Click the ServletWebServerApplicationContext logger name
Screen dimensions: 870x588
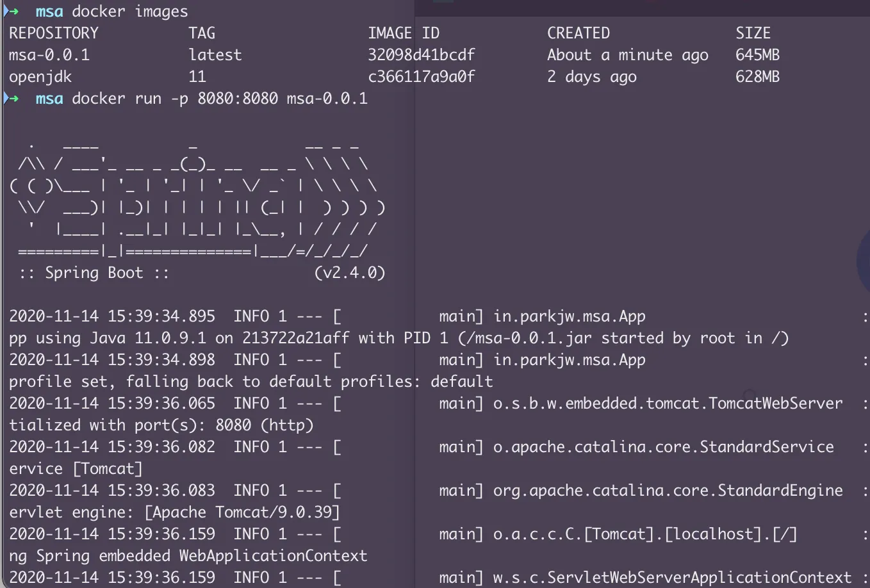coord(673,578)
